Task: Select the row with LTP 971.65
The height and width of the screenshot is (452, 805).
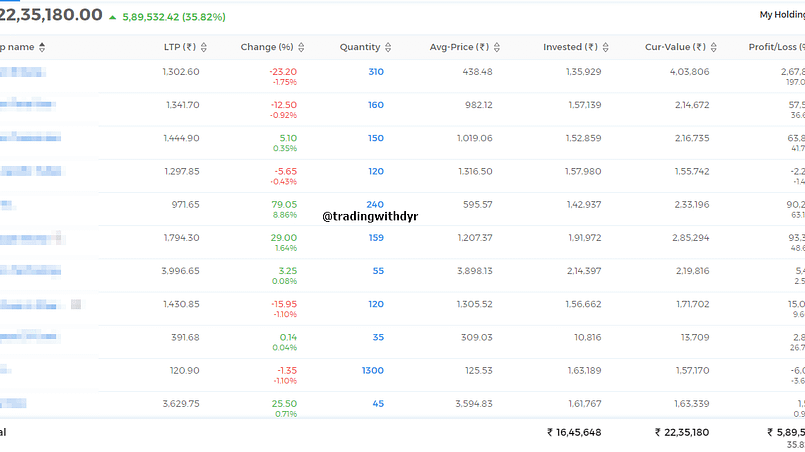Action: [x=402, y=209]
